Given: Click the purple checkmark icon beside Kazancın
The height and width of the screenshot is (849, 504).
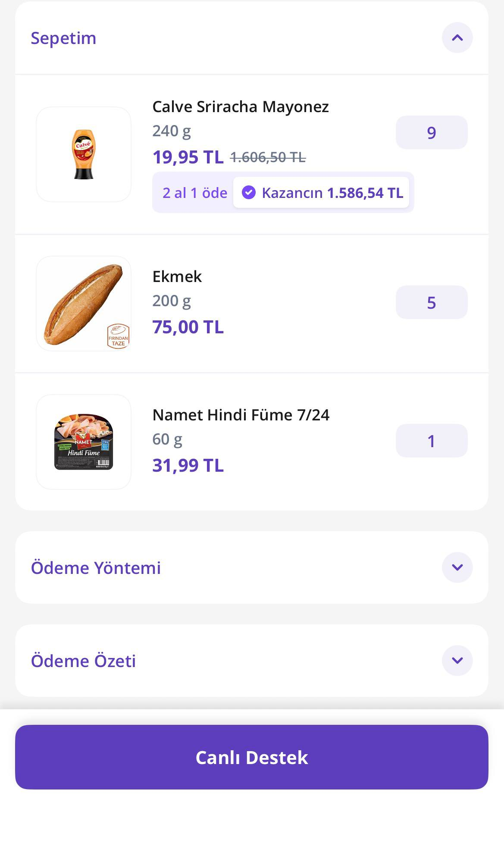Looking at the screenshot, I should coord(249,192).
